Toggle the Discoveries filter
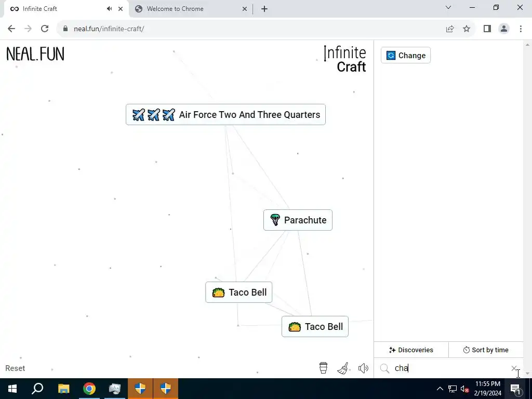532x399 pixels. coord(411,350)
